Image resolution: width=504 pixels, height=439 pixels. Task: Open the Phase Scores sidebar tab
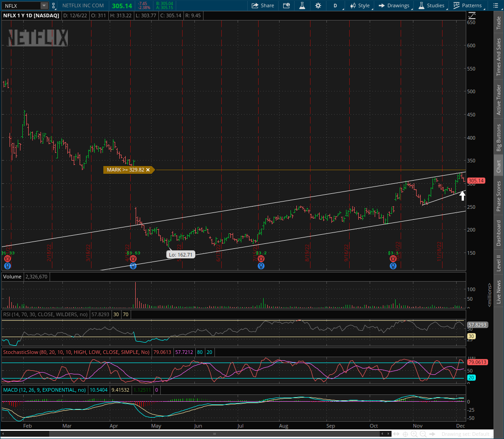point(499,196)
